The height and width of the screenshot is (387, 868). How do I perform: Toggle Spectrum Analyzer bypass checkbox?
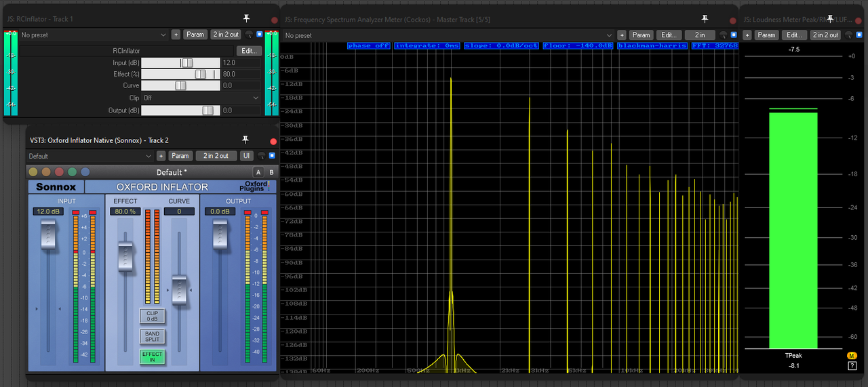pyautogui.click(x=733, y=35)
